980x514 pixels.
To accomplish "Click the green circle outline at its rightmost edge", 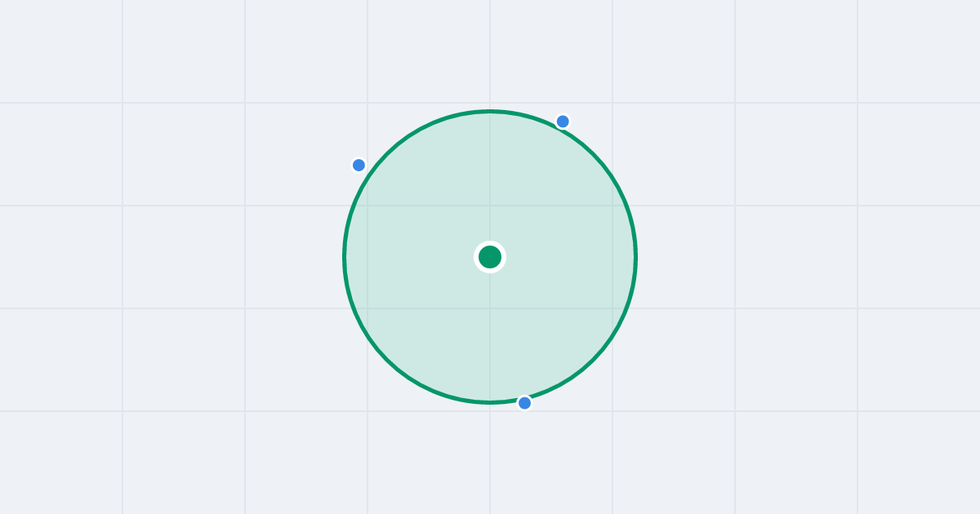I will pos(635,257).
